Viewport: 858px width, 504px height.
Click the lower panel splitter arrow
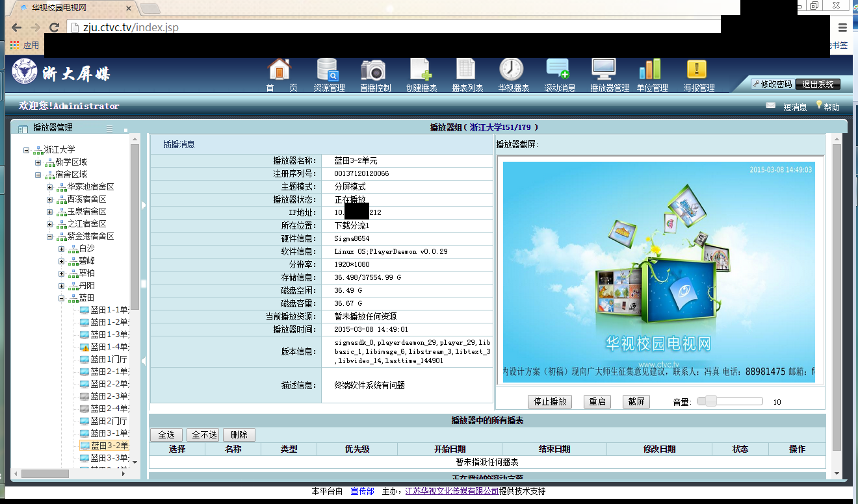pos(144,361)
